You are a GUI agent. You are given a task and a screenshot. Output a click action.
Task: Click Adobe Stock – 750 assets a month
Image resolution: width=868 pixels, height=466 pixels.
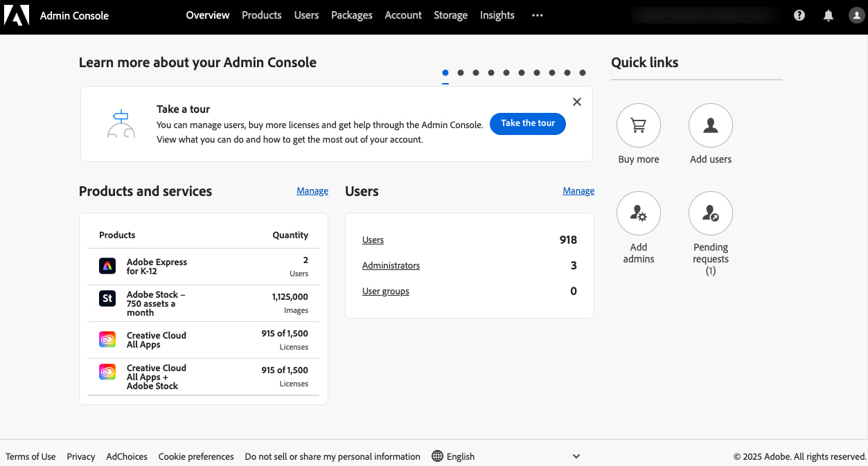[156, 303]
